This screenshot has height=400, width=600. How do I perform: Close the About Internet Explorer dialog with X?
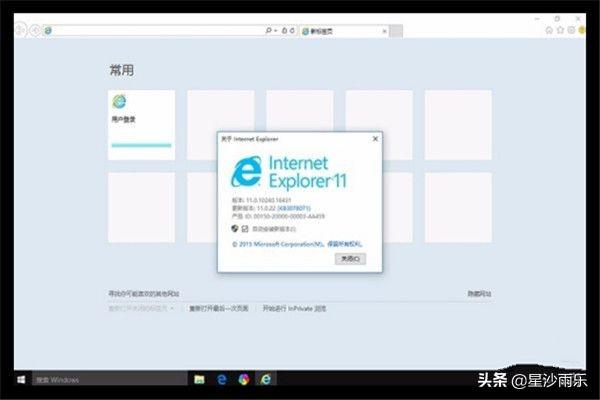[375, 139]
